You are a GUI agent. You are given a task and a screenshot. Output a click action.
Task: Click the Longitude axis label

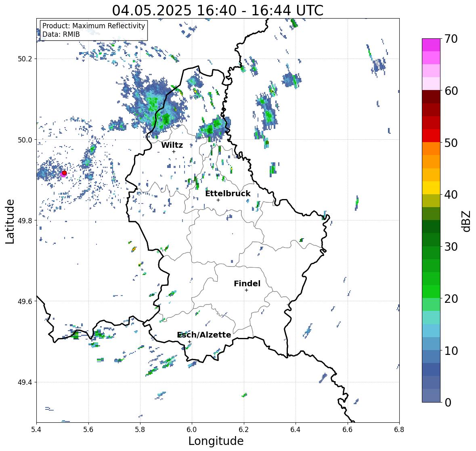click(x=216, y=441)
